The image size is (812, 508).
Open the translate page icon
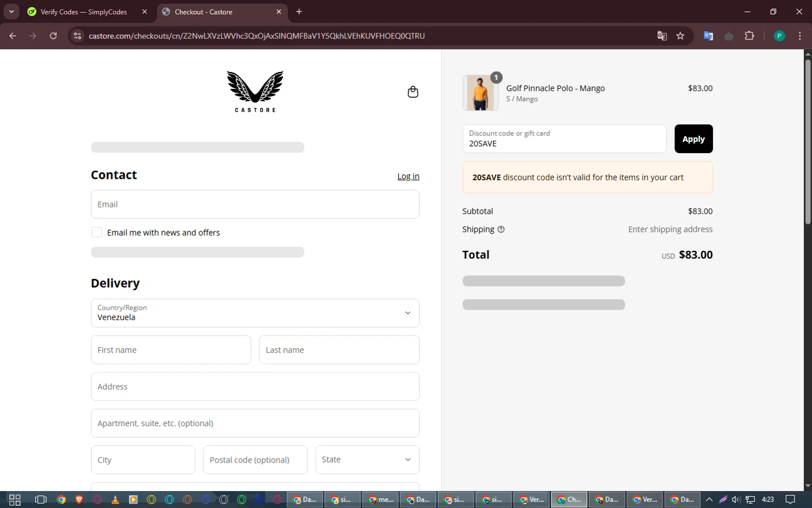662,36
